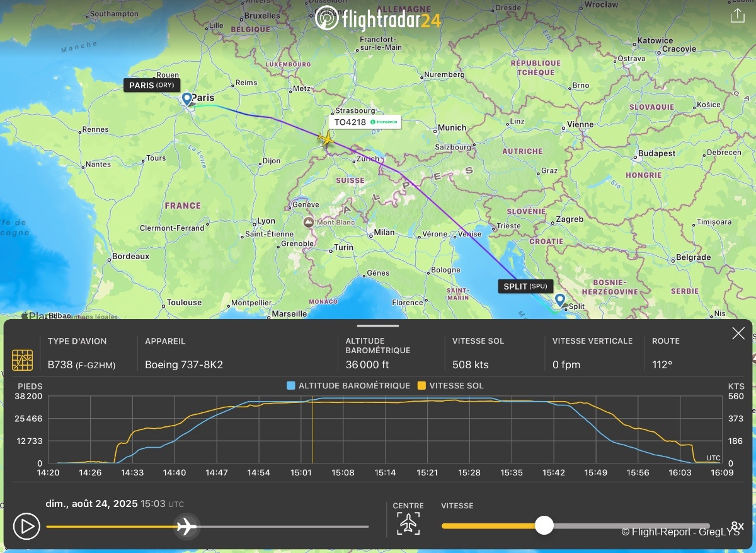Click the SPLIT (SPU) label

525,286
